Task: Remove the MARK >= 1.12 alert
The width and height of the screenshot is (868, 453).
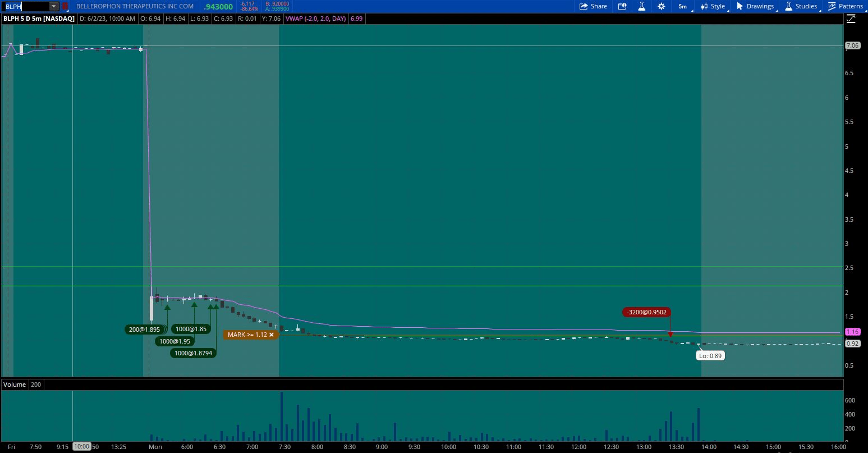Action: click(272, 335)
